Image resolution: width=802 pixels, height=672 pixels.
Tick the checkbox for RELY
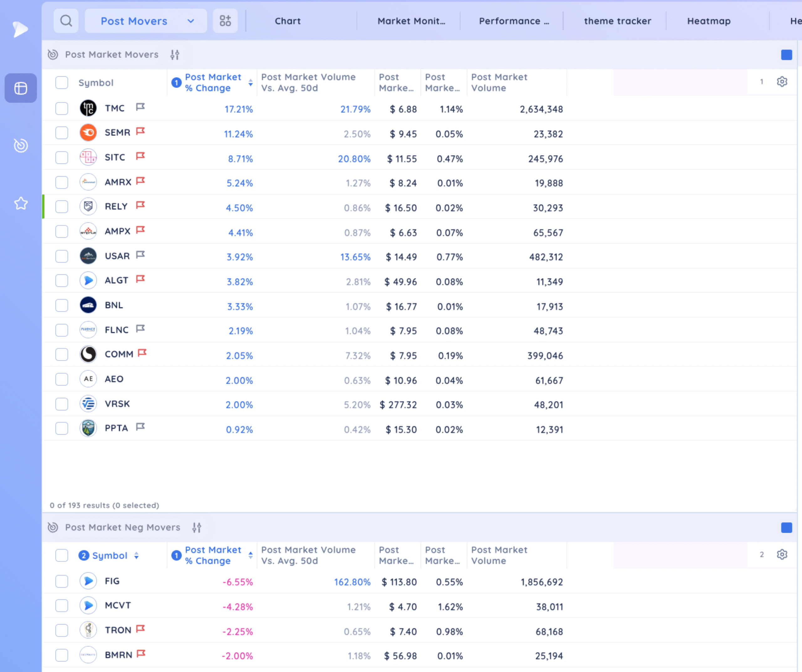pyautogui.click(x=61, y=207)
